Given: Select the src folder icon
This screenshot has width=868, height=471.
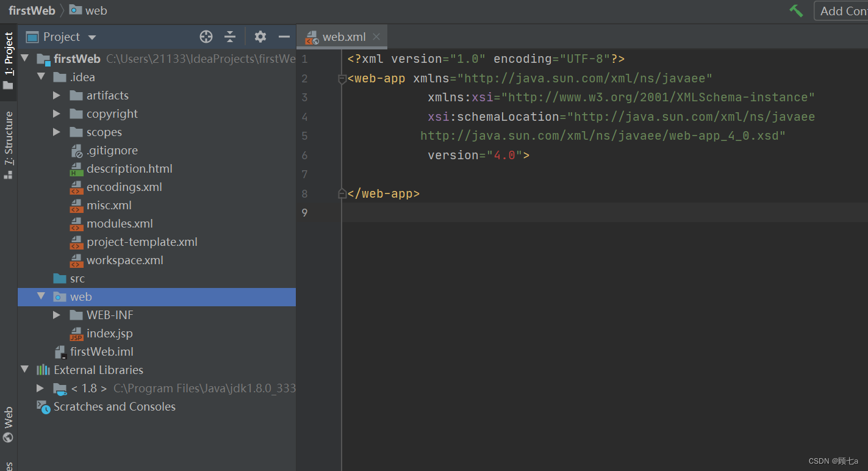Looking at the screenshot, I should tap(60, 278).
